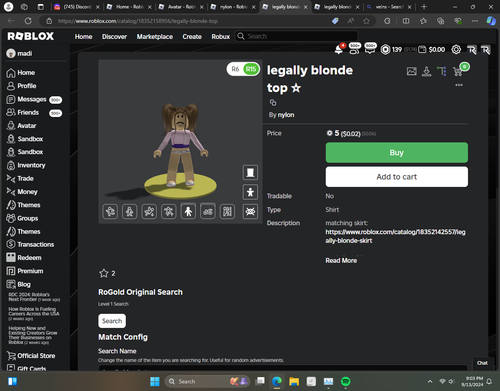
Task: Open Marketplace in top navigation
Action: [155, 36]
